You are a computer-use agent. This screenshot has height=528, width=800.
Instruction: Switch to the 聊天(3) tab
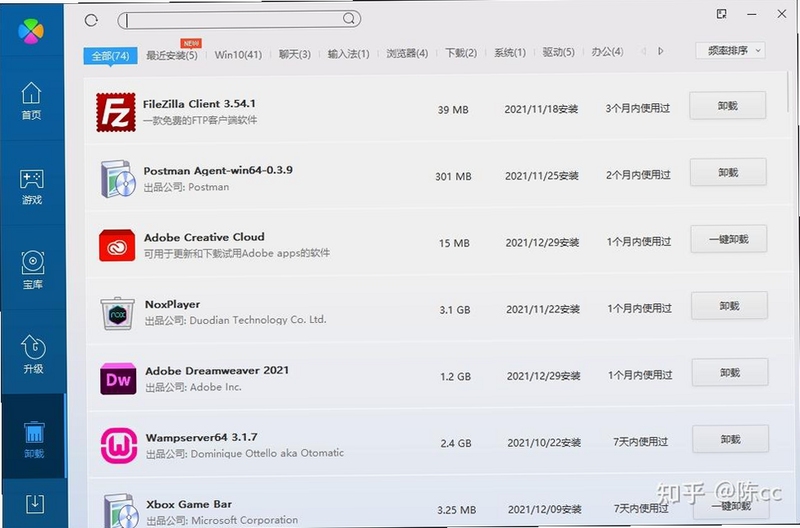(x=294, y=54)
